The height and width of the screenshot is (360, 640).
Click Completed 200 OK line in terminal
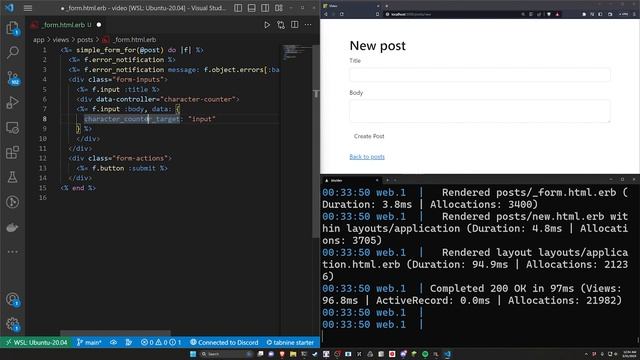click(473, 294)
